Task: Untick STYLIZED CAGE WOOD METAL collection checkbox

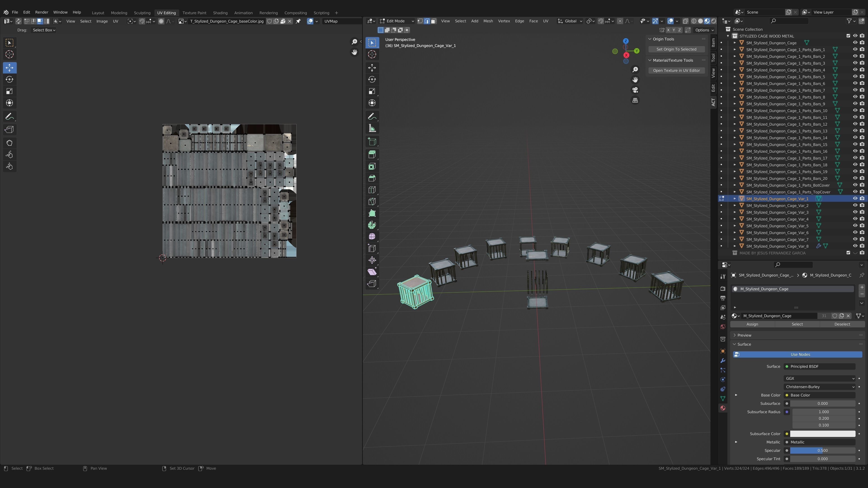Action: point(848,36)
